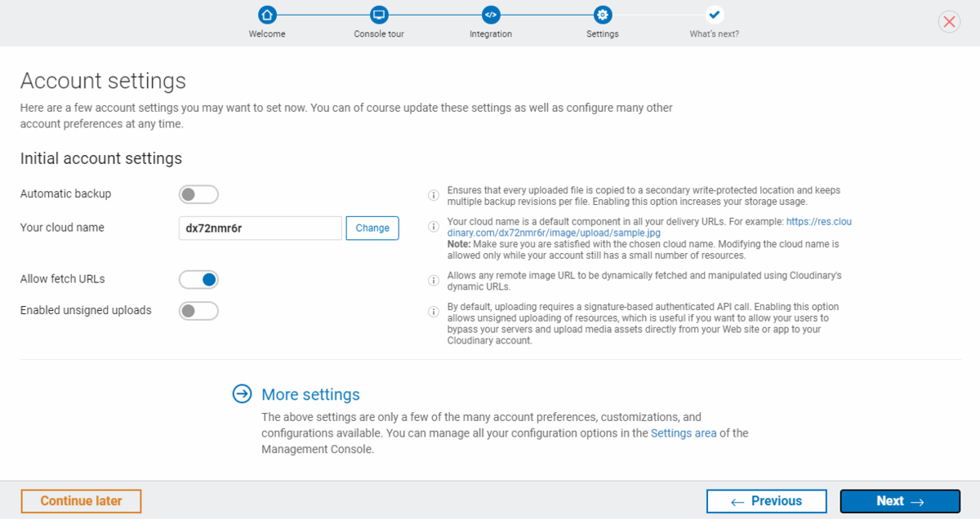Select the Integration step label
980x519 pixels.
click(491, 34)
